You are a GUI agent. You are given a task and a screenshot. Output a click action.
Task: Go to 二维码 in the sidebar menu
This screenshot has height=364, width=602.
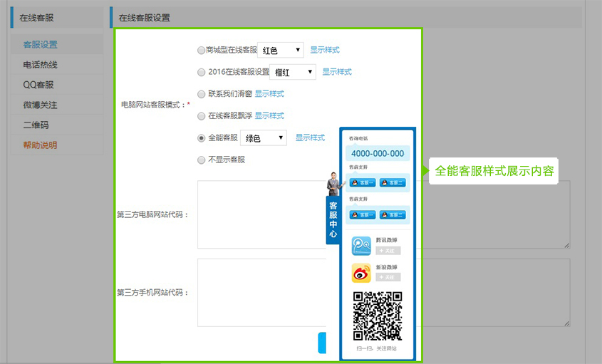(35, 125)
